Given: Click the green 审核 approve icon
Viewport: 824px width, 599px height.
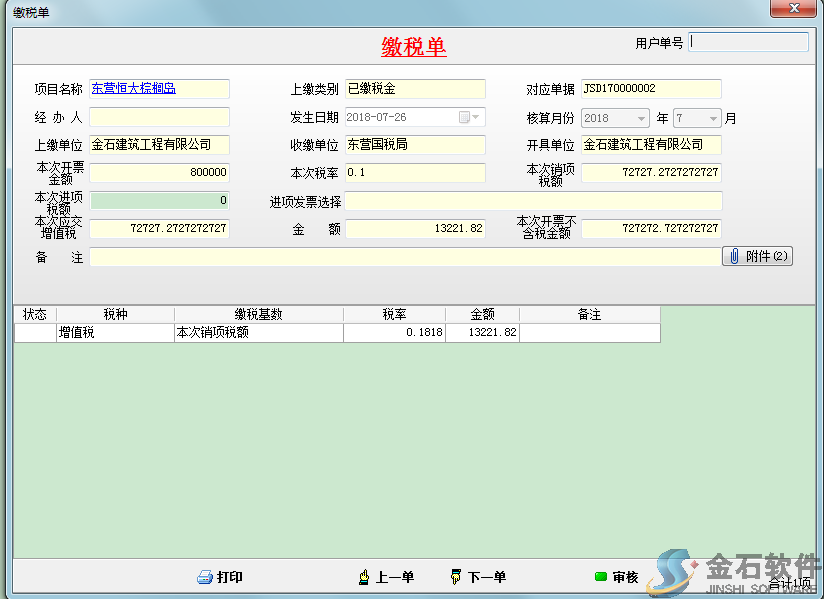Looking at the screenshot, I should point(601,577).
